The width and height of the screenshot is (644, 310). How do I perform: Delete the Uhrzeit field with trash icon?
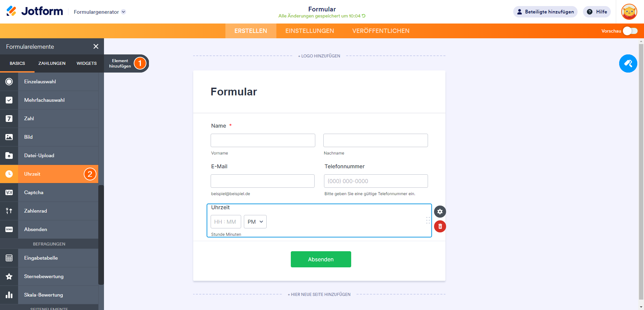pyautogui.click(x=440, y=226)
